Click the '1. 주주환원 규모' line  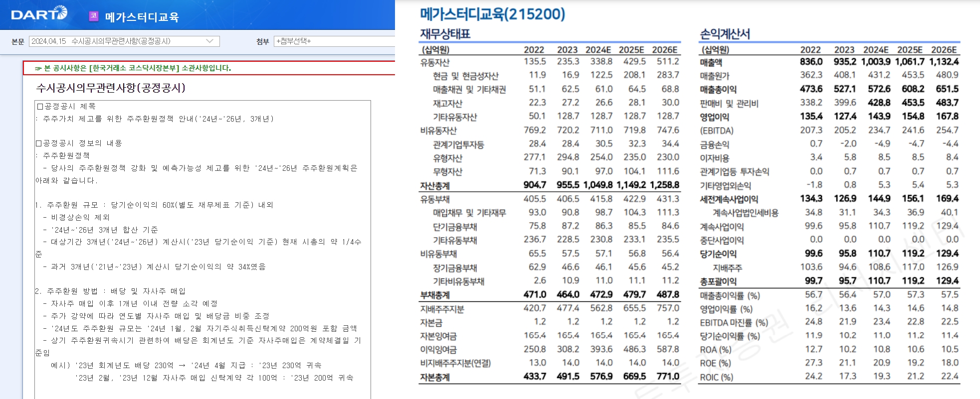154,205
